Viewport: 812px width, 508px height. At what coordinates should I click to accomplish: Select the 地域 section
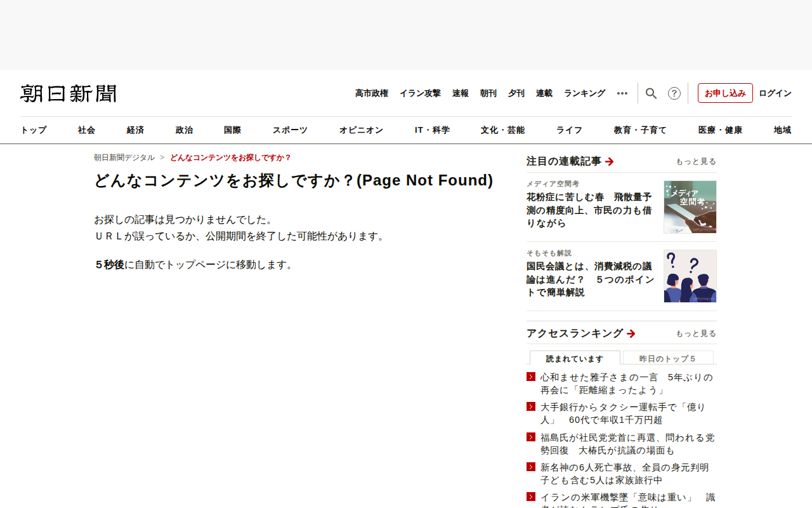click(782, 130)
